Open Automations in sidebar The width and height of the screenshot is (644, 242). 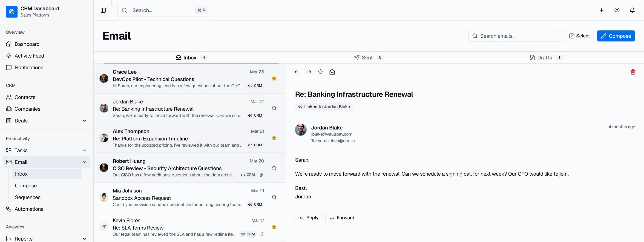click(47, 209)
